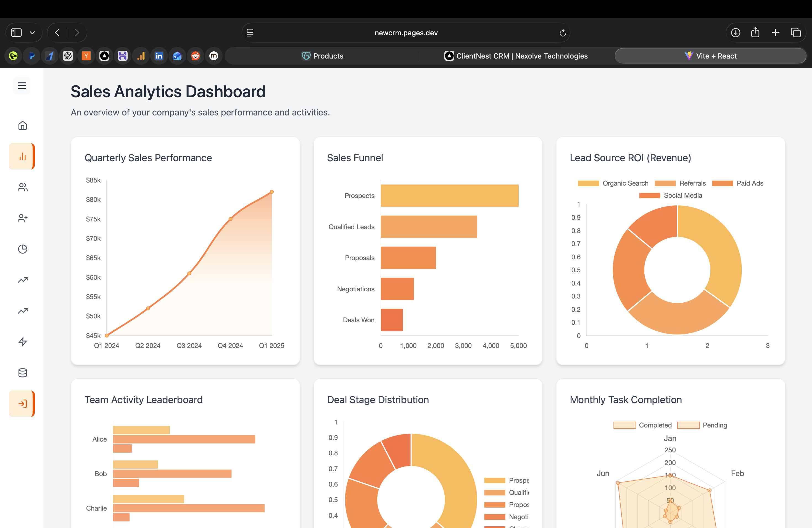Click the Add Person sidebar icon
812x528 pixels.
point(22,218)
